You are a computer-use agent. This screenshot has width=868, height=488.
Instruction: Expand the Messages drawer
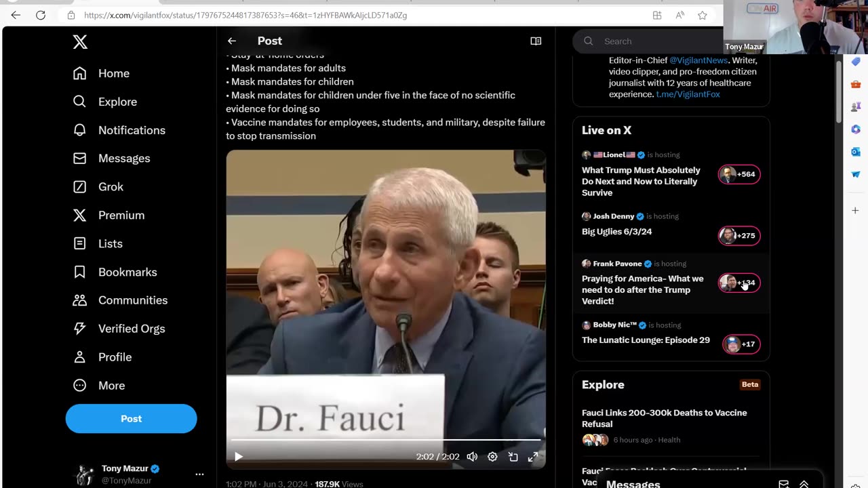point(804,484)
